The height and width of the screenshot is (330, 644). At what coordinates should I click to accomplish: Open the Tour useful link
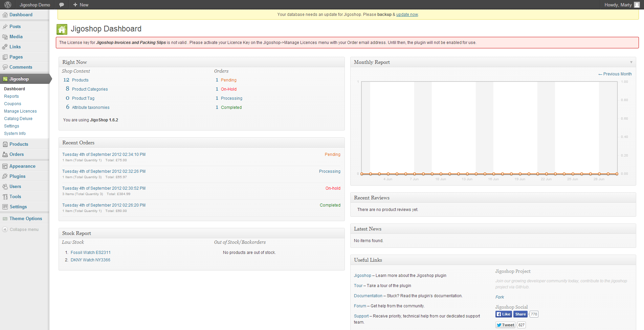tap(358, 286)
